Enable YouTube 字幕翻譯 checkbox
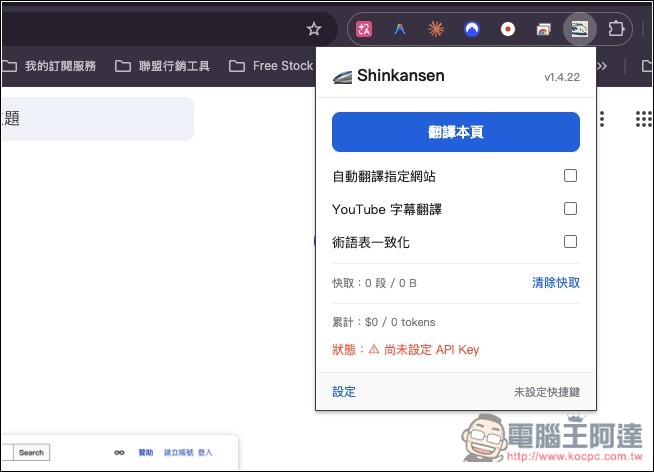This screenshot has width=654, height=472. pos(570,208)
